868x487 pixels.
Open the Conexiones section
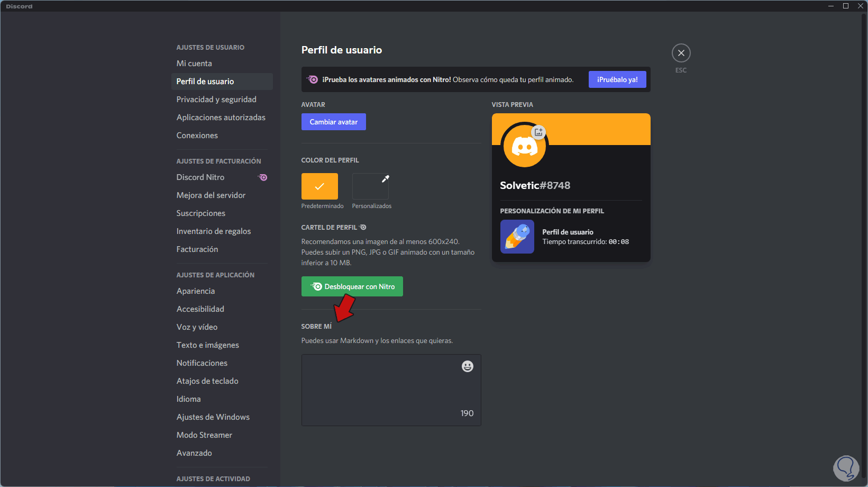(x=222, y=136)
